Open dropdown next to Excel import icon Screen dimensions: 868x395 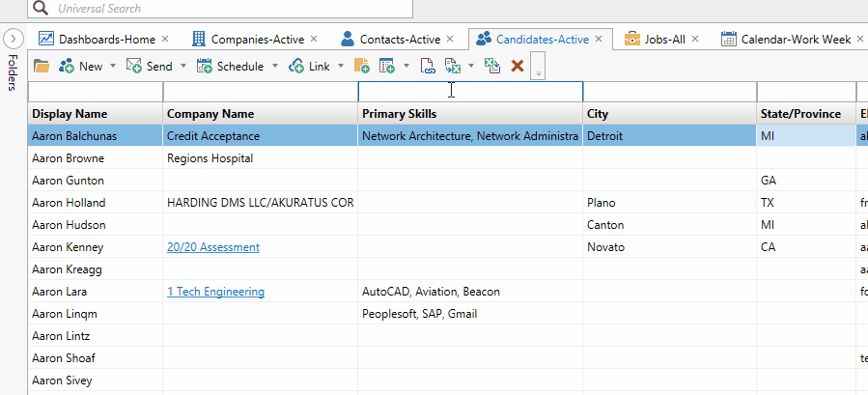coord(471,66)
